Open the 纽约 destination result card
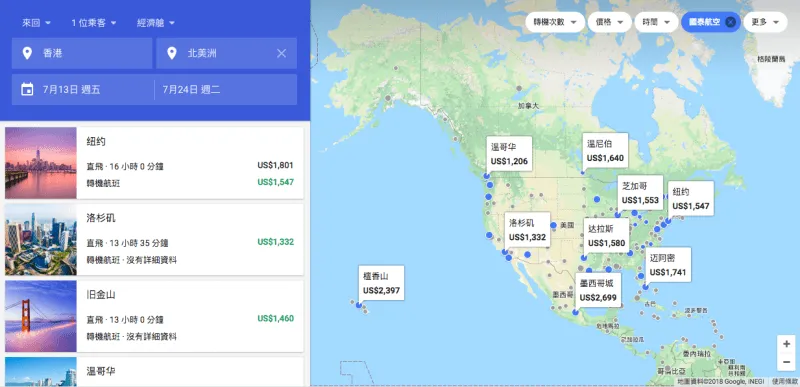 (154, 163)
